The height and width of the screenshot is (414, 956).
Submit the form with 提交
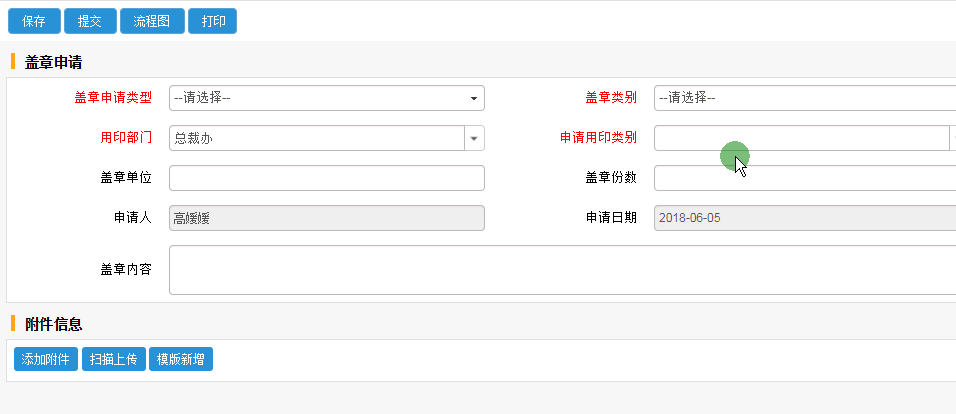tap(90, 21)
